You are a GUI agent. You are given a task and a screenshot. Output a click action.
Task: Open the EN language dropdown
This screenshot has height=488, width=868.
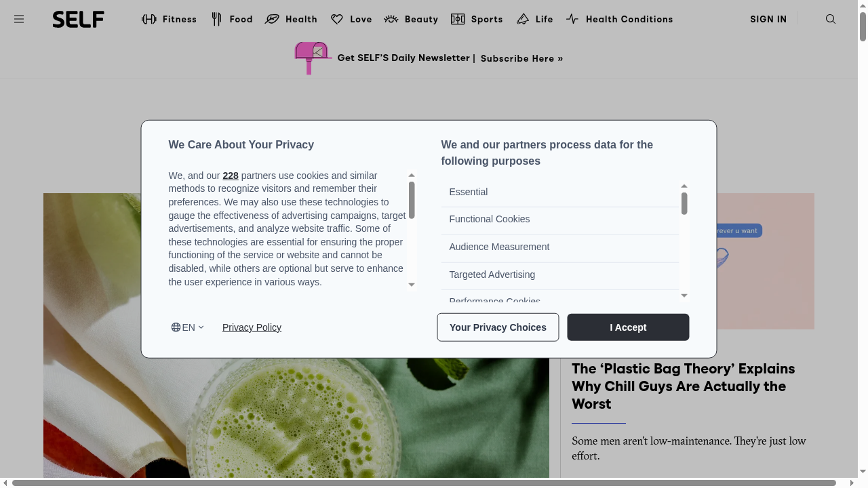[187, 327]
